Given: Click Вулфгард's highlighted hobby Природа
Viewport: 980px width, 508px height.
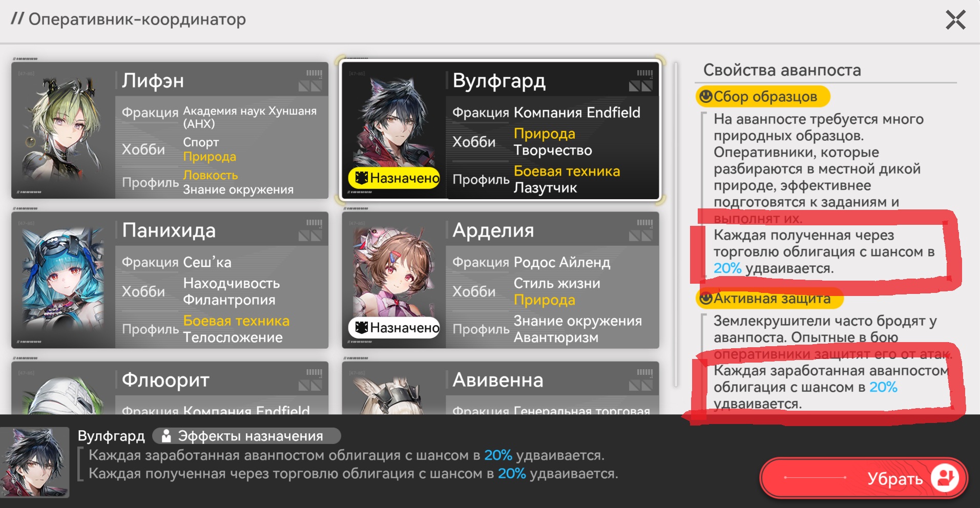Looking at the screenshot, I should point(545,134).
